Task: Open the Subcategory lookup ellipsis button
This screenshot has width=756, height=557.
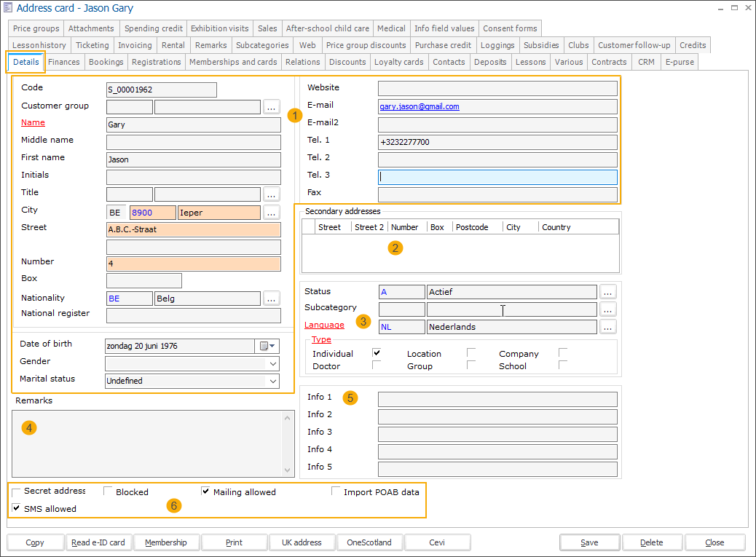Action: coord(608,309)
